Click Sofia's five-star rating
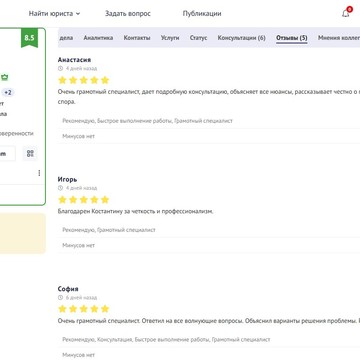Image resolution: width=360 pixels, height=360 pixels. (84, 309)
